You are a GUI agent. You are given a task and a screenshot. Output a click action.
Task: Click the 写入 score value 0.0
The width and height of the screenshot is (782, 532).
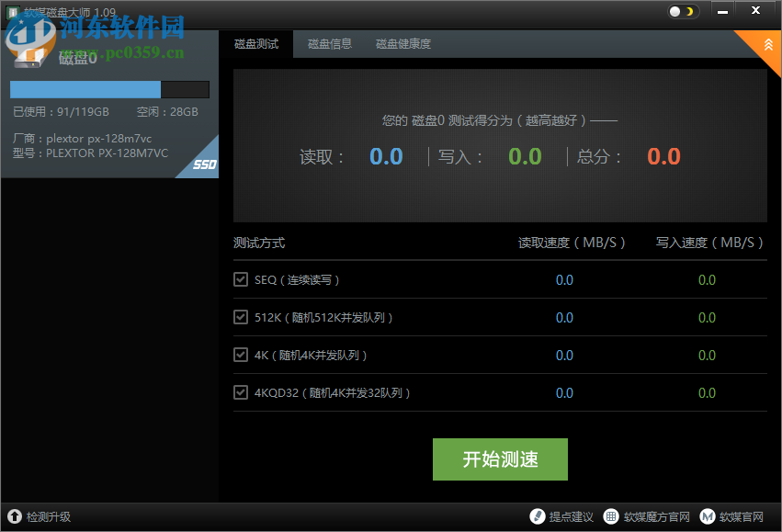point(525,156)
